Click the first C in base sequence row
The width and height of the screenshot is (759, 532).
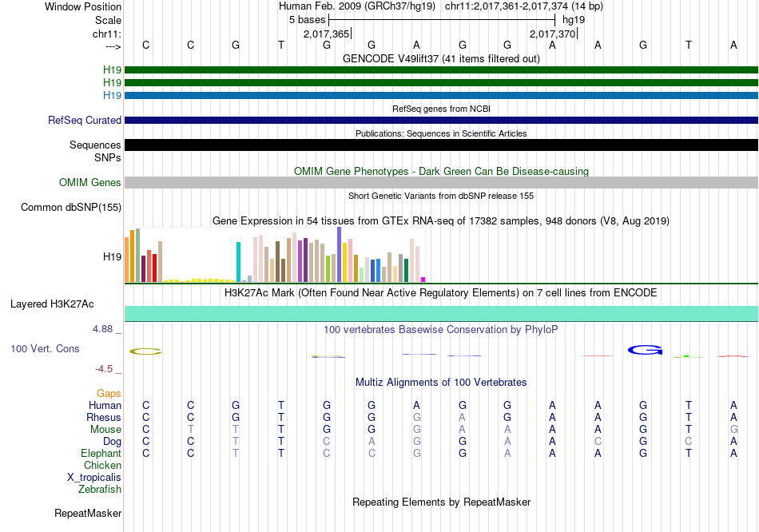coord(145,45)
